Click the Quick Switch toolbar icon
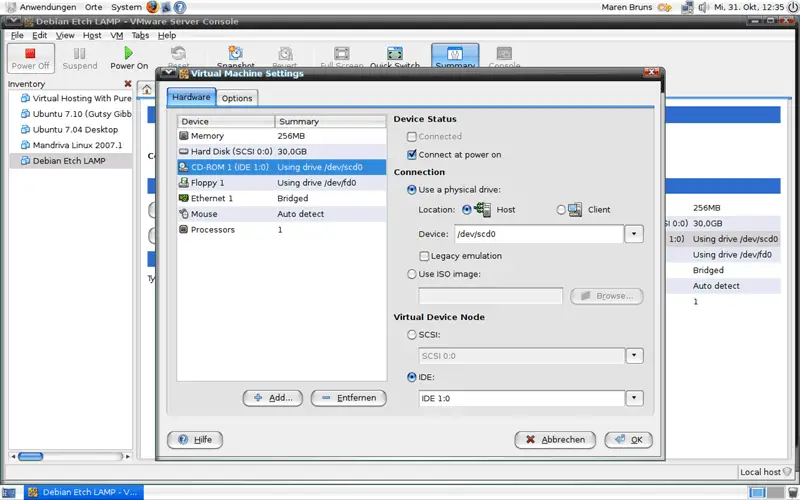Viewport: 800px width, 500px height. tap(395, 54)
